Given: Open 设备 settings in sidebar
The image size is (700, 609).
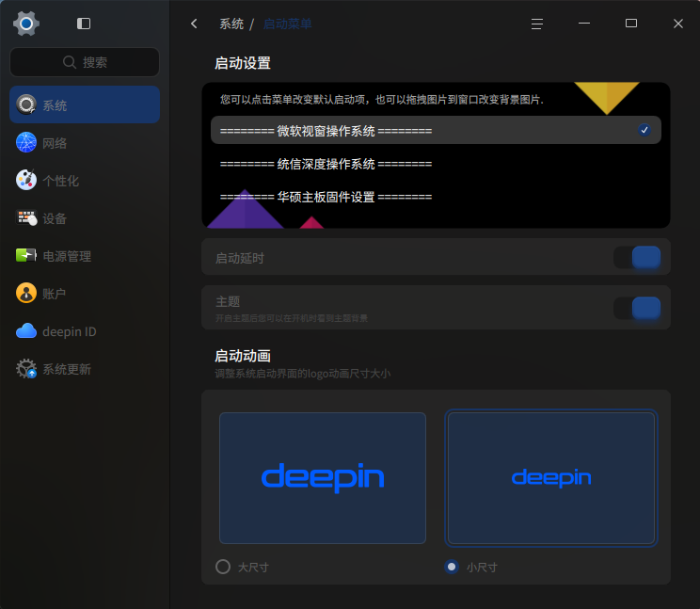Looking at the screenshot, I should pyautogui.click(x=85, y=217).
